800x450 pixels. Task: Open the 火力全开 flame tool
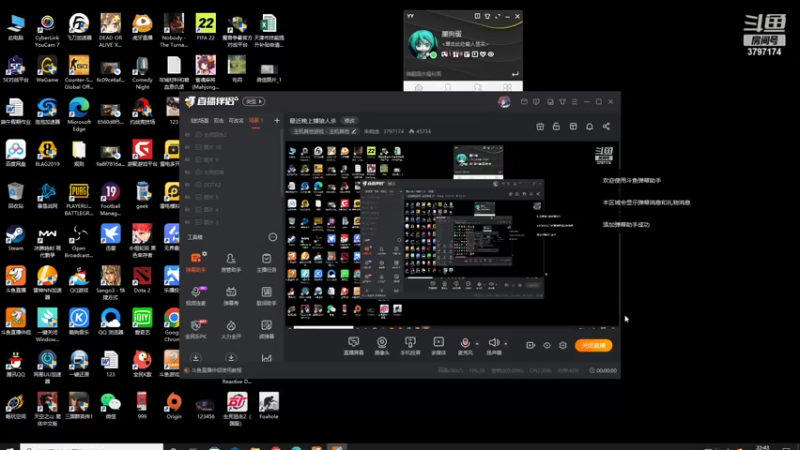pos(231,329)
